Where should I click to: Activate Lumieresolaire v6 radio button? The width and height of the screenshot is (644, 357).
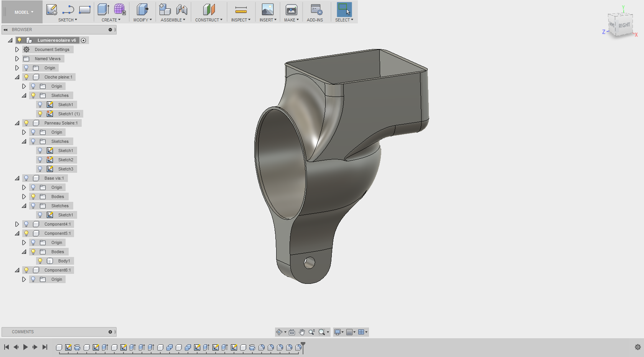83,40
